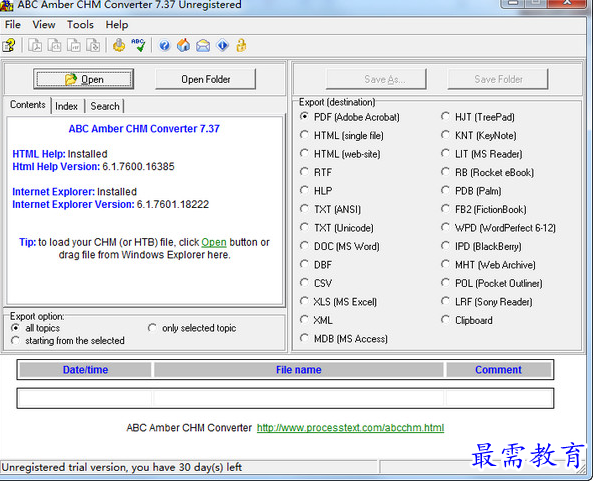Open help with the blue question mark icon
The width and height of the screenshot is (593, 487).
pos(165,46)
